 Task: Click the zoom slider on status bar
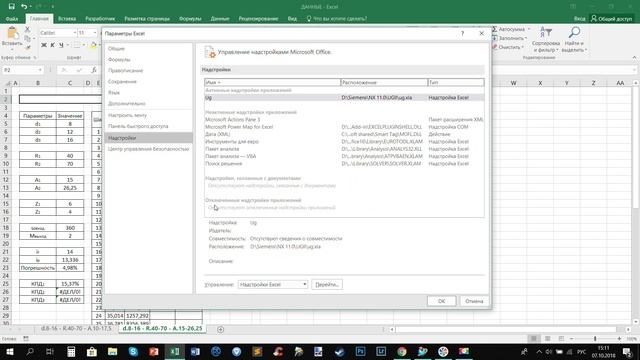595,339
